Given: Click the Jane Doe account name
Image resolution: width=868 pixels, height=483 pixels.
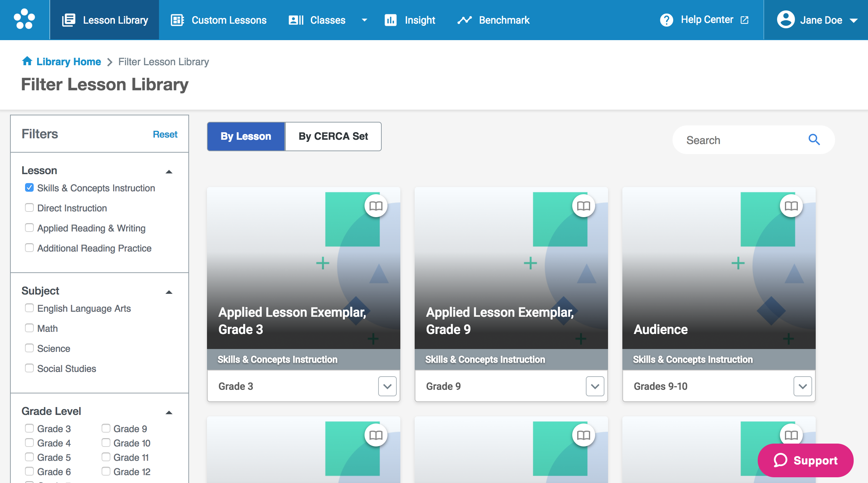Looking at the screenshot, I should coord(821,20).
